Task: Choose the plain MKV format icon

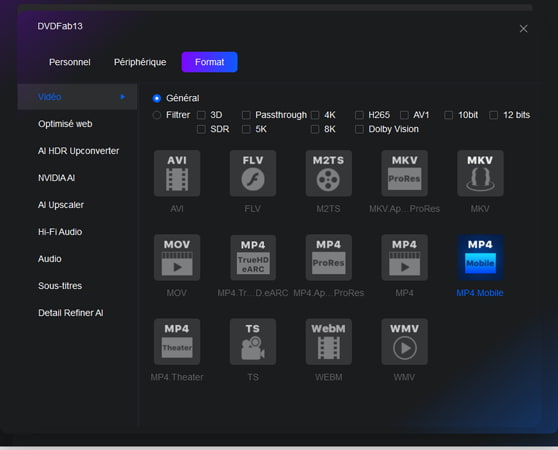Action: [480, 173]
